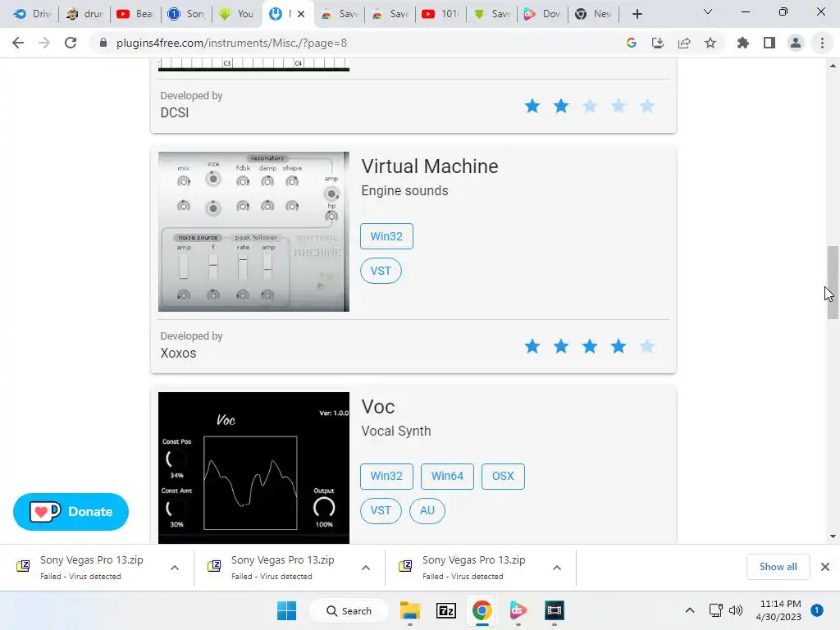Screen dimensions: 840x630
Task: Switch to the New tab
Action: [x=594, y=14]
